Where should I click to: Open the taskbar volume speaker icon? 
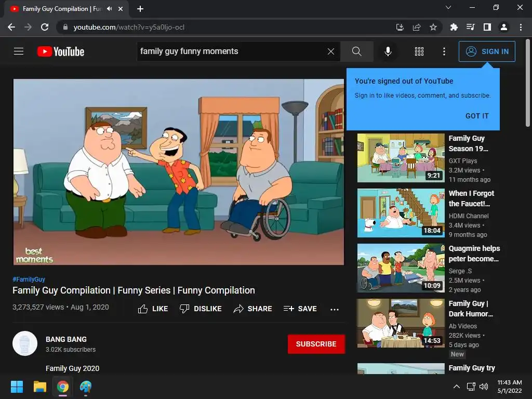(x=484, y=387)
